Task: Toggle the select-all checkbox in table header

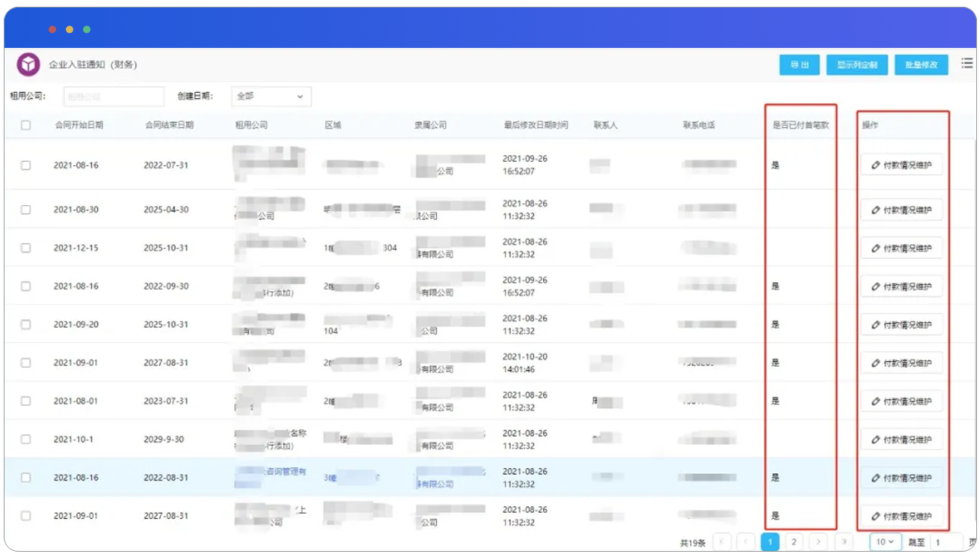Action: pos(25,126)
